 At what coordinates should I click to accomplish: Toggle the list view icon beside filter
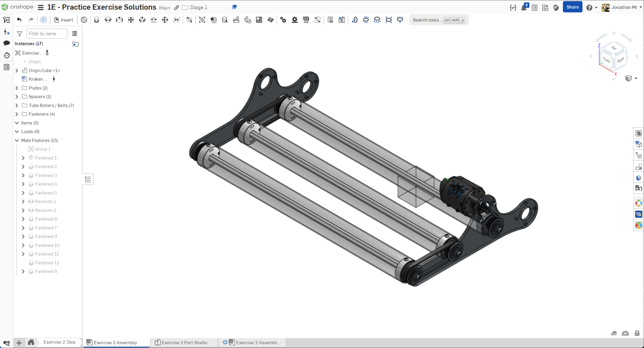(x=75, y=34)
